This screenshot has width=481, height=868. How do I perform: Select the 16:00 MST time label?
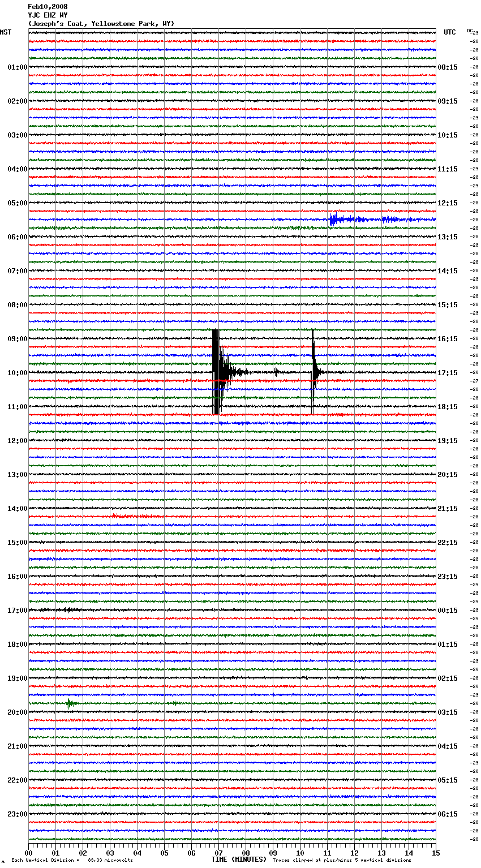point(18,577)
